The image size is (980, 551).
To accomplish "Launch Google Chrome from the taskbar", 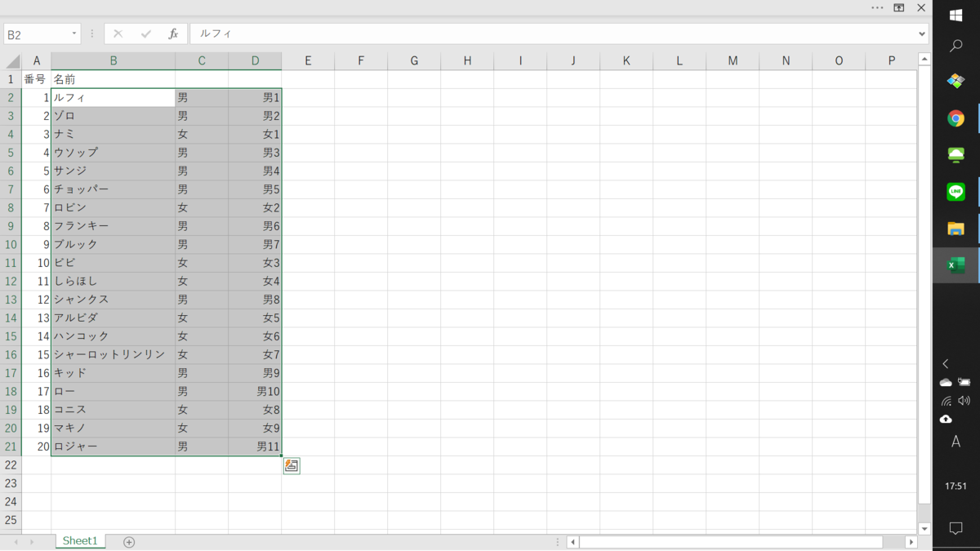I will 955,118.
